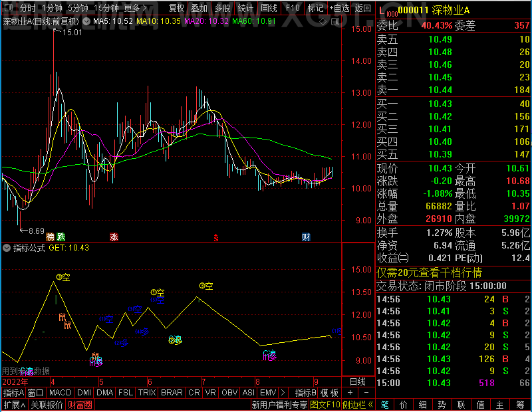The height and width of the screenshot is (412, 532).
Task: Switch indicator to CR
Action: point(194,393)
